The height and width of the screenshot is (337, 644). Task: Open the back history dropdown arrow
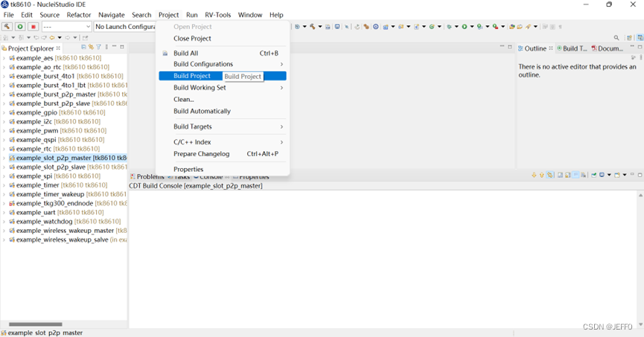(x=60, y=38)
